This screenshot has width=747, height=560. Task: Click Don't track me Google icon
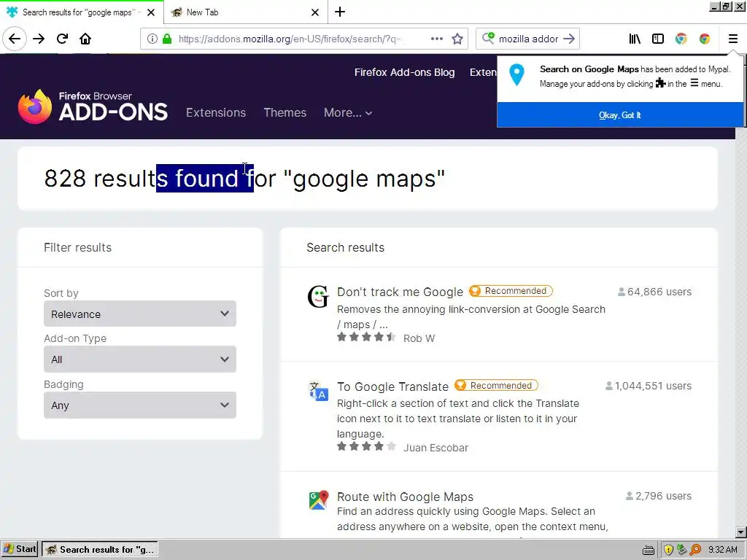click(x=318, y=296)
